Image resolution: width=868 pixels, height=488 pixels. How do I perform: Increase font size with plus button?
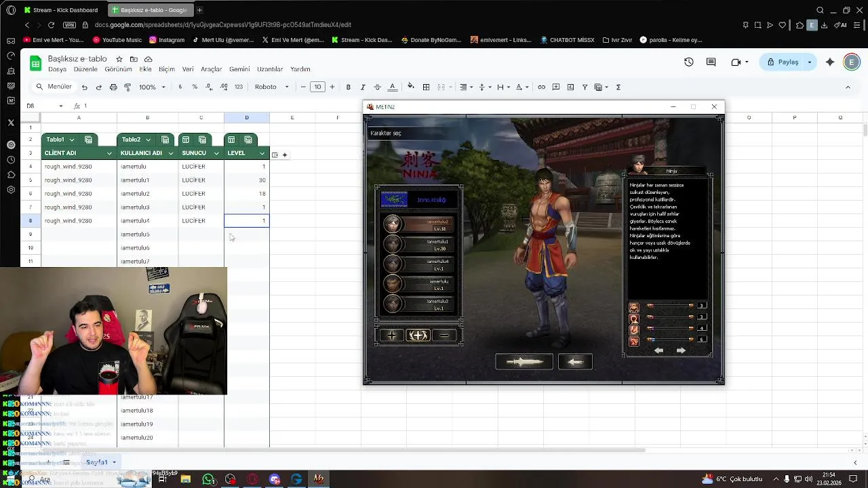pyautogui.click(x=332, y=87)
